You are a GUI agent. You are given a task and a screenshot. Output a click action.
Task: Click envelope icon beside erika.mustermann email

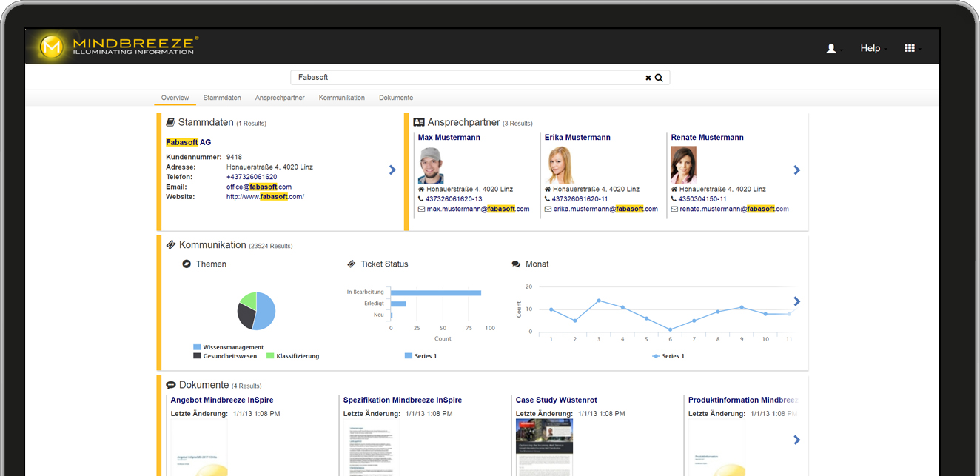tap(548, 209)
